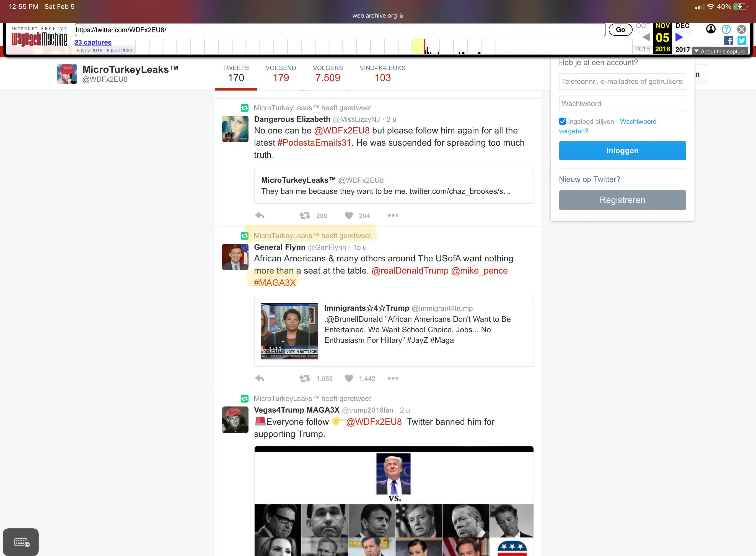Open more options on Dangerous Elizabeth tweet
This screenshot has height=556, width=756.
click(393, 215)
